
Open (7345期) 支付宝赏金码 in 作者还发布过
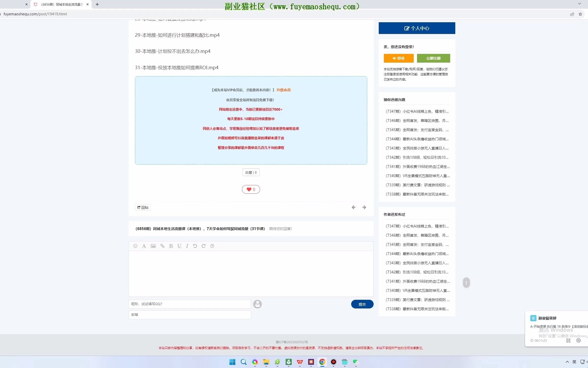coord(417,245)
